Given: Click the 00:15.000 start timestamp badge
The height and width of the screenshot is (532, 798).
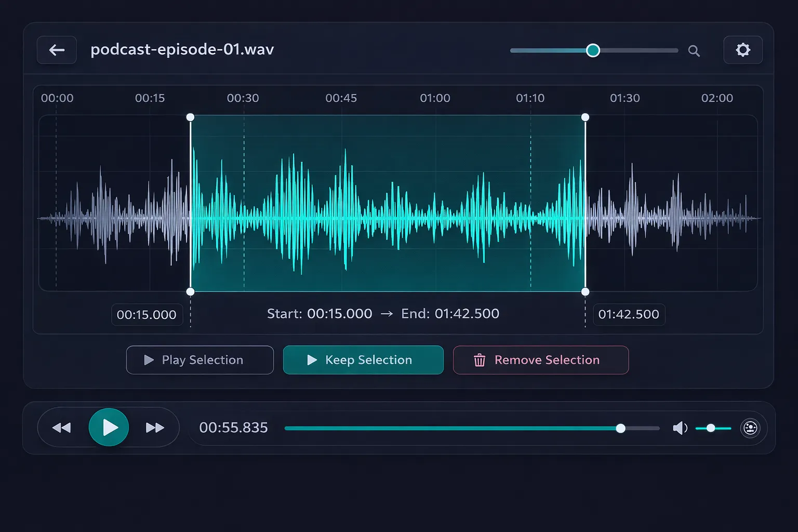Looking at the screenshot, I should point(147,314).
